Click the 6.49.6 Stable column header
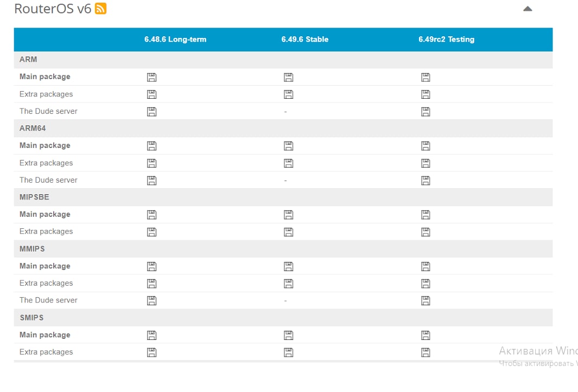The height and width of the screenshot is (392, 578). pos(305,40)
